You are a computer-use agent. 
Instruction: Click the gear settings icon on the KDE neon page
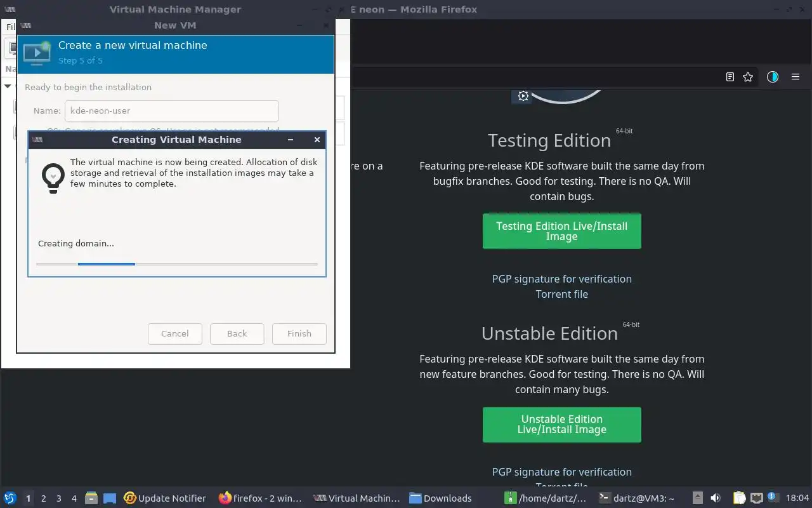(523, 96)
